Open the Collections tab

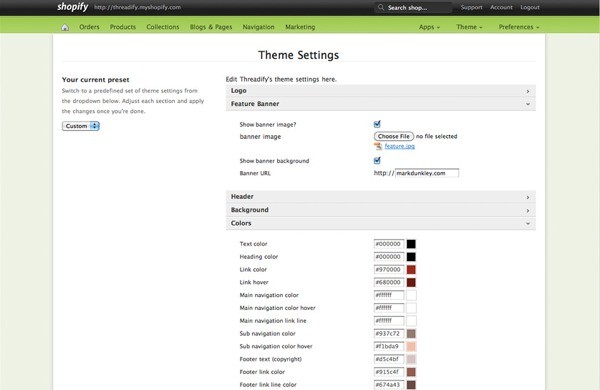pyautogui.click(x=163, y=27)
